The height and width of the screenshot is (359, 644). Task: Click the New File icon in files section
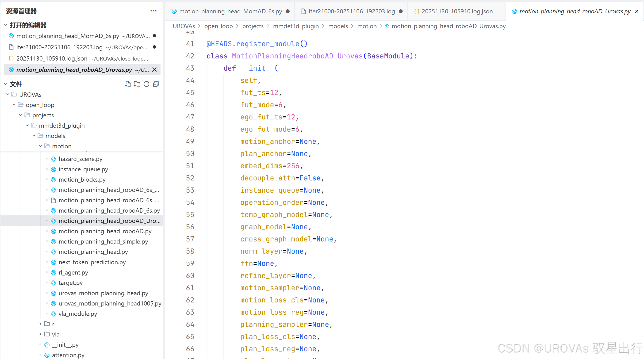(x=128, y=84)
